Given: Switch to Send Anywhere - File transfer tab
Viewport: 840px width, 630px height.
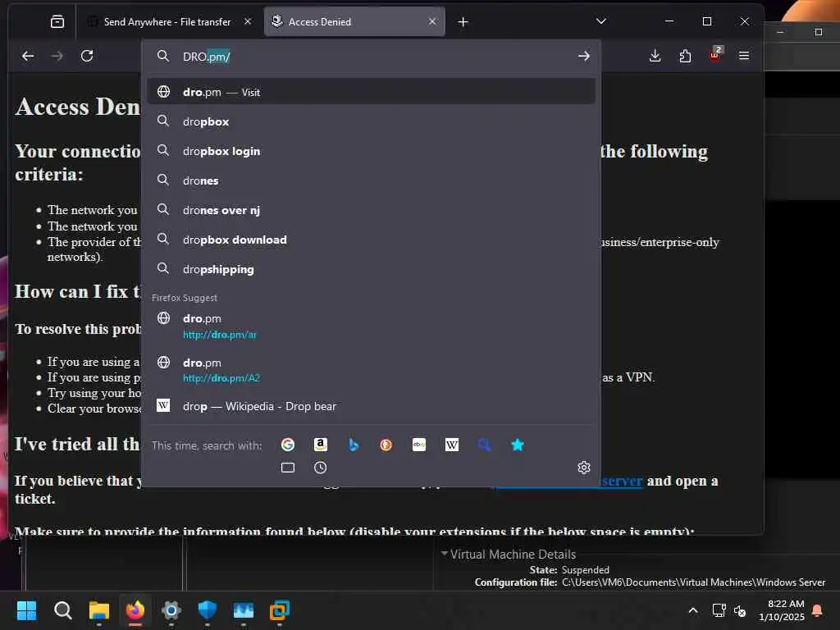Looking at the screenshot, I should 169,21.
